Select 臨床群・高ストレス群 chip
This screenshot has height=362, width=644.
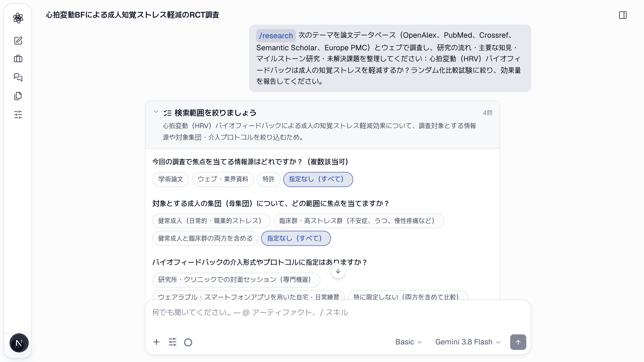click(359, 221)
